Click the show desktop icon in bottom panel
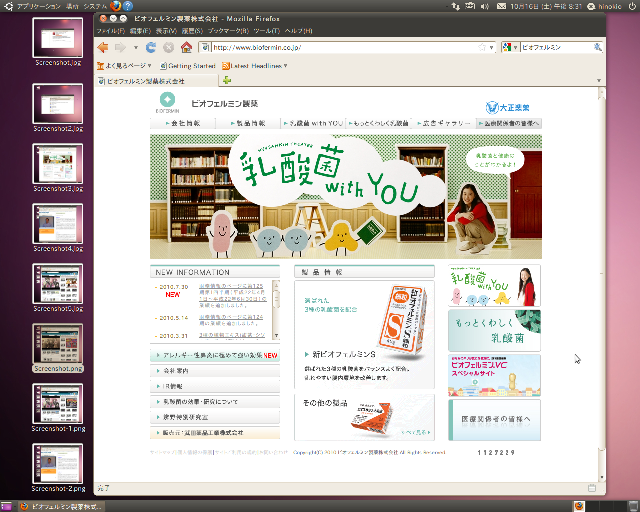Screen dimensions: 640x512 pos(6,506)
